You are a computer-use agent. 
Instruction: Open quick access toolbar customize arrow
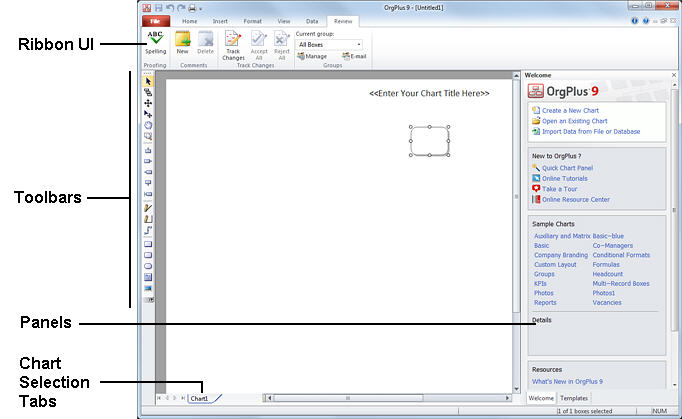click(x=201, y=9)
